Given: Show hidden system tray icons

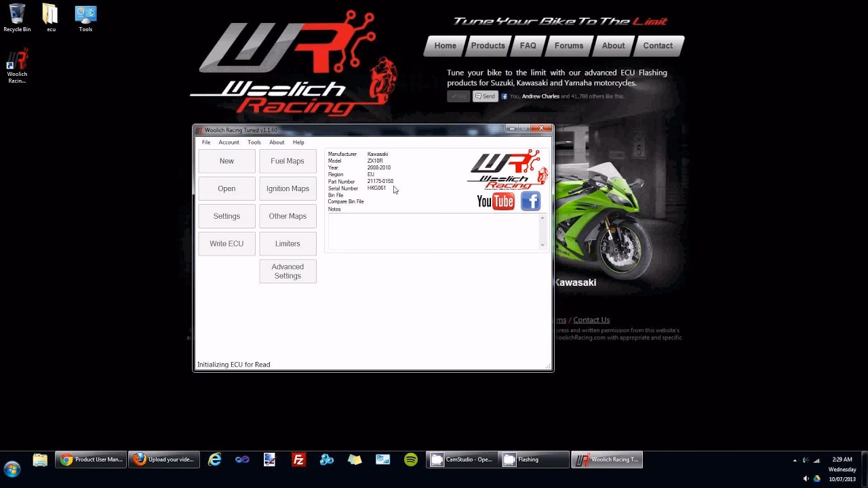Looking at the screenshot, I should [x=795, y=460].
